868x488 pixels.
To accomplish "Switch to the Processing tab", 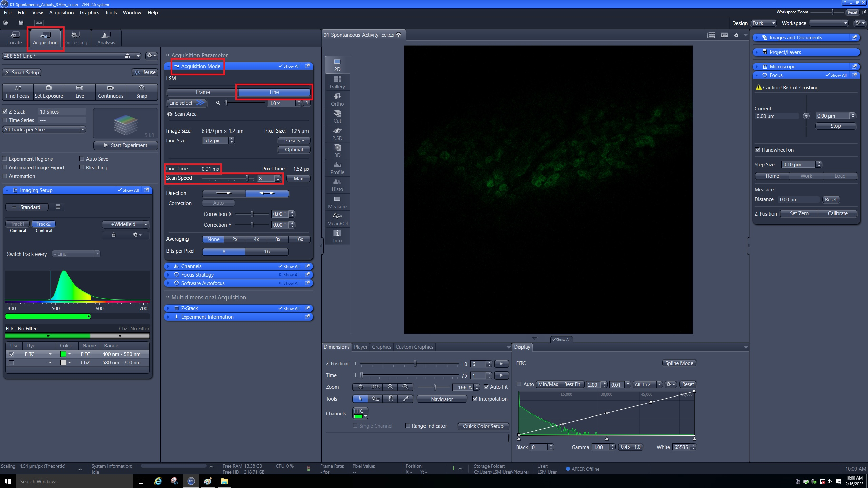I will (75, 38).
